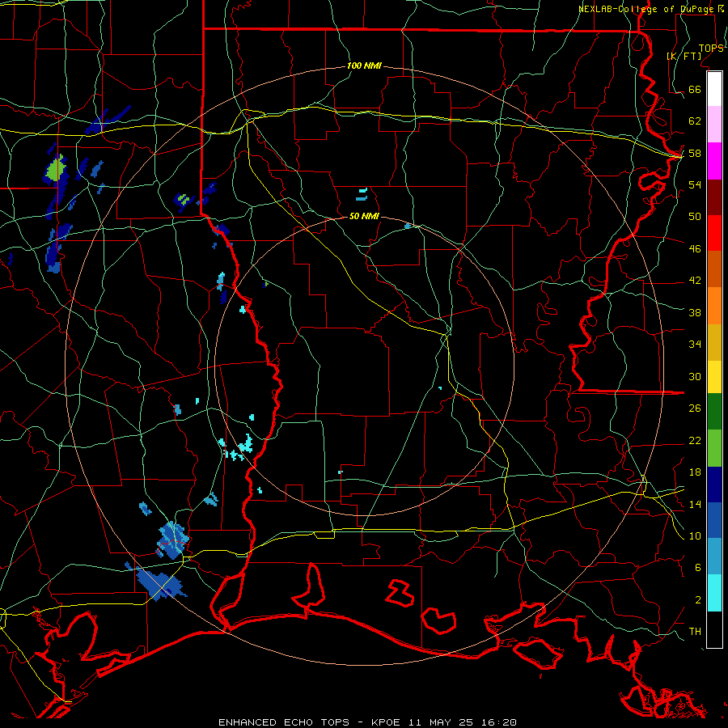Viewport: 728px width, 728px height.
Task: Click the legend value '26'
Action: 695,408
